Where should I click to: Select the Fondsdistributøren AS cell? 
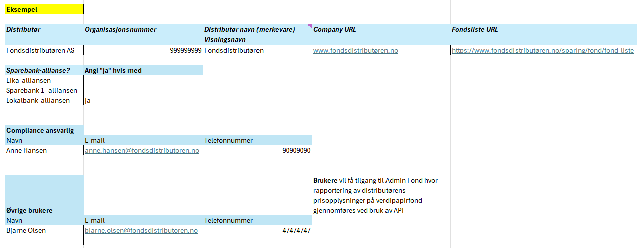tap(44, 50)
